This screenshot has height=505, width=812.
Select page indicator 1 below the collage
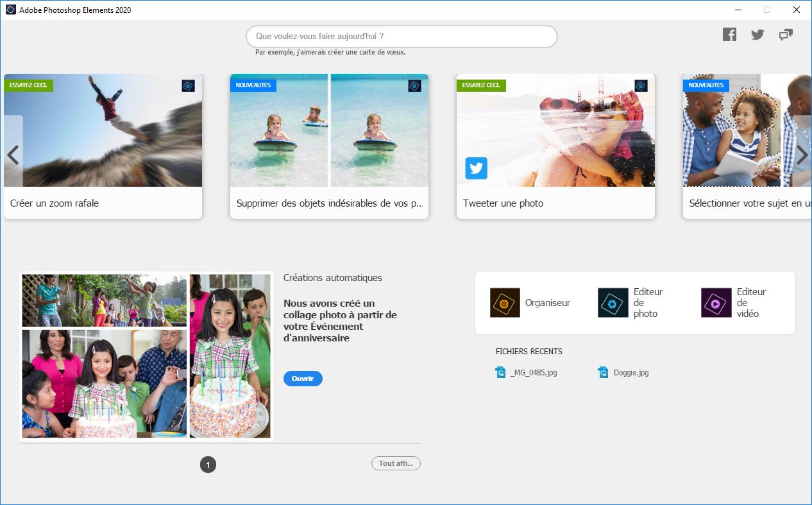[x=208, y=464]
